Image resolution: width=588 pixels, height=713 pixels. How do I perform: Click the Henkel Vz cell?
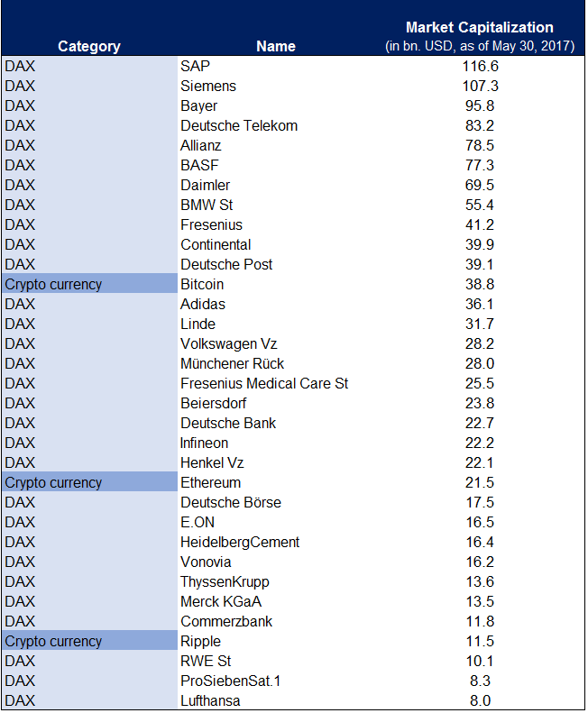pyautogui.click(x=212, y=463)
